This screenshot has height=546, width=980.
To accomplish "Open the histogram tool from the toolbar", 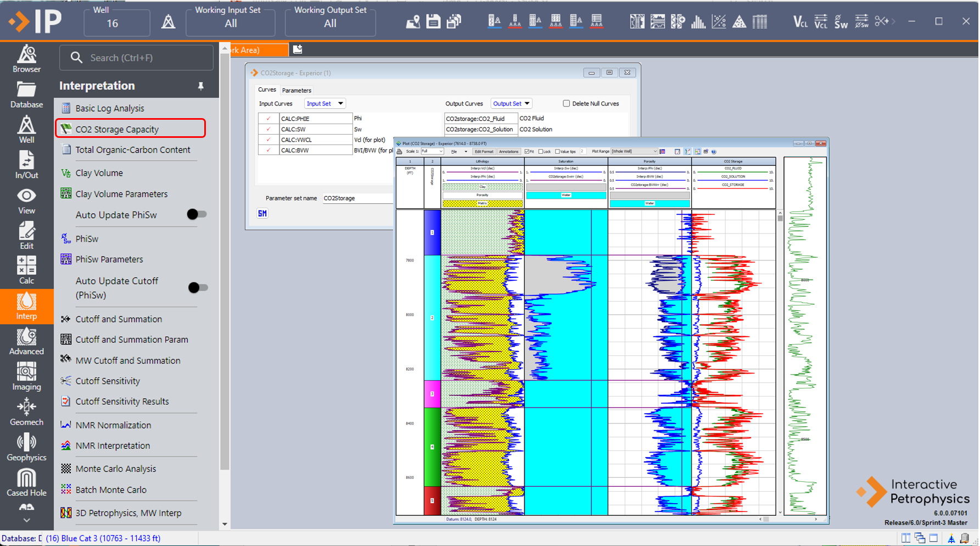I will click(x=698, y=21).
